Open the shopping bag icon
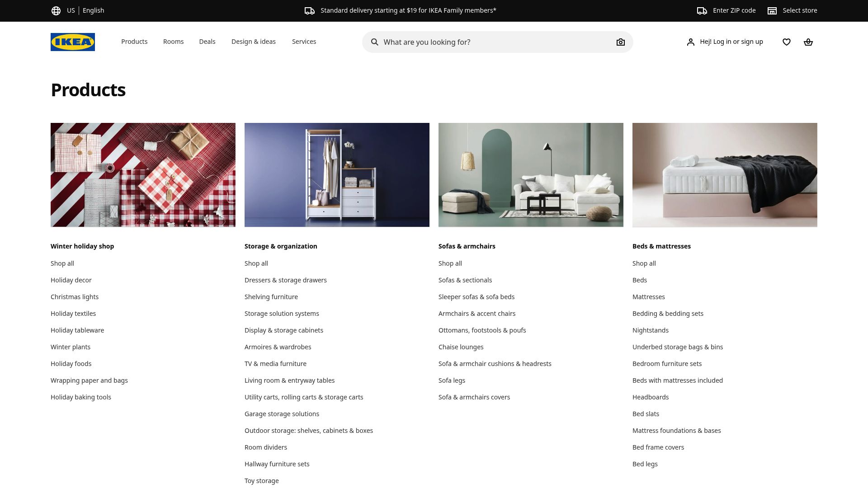 tap(808, 42)
